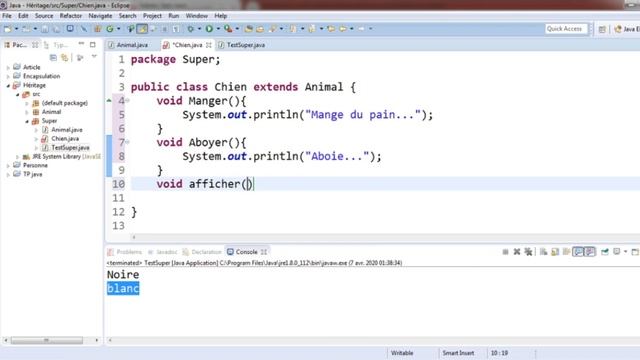This screenshot has height=360, width=640.
Task: Toggle console Scroll Lock icon
Action: (x=555, y=252)
